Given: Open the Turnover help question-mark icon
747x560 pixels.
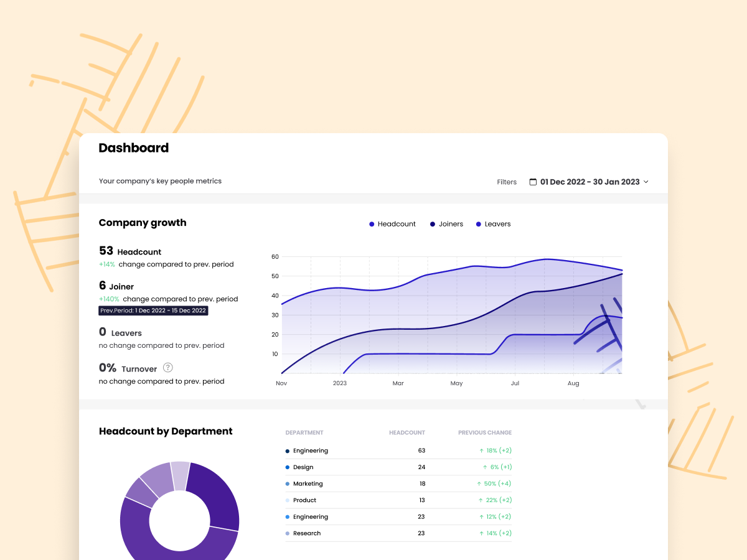Looking at the screenshot, I should coord(167,368).
